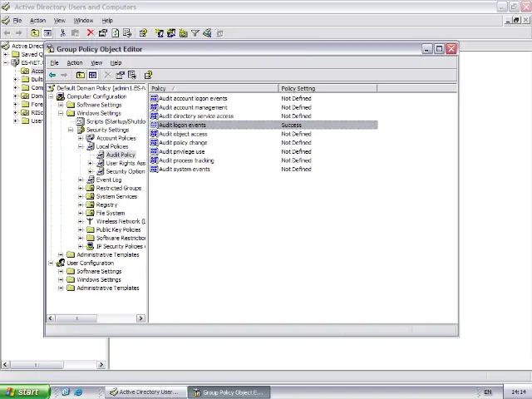The image size is (532, 399).
Task: Sort by Policy column header
Action: point(214,89)
